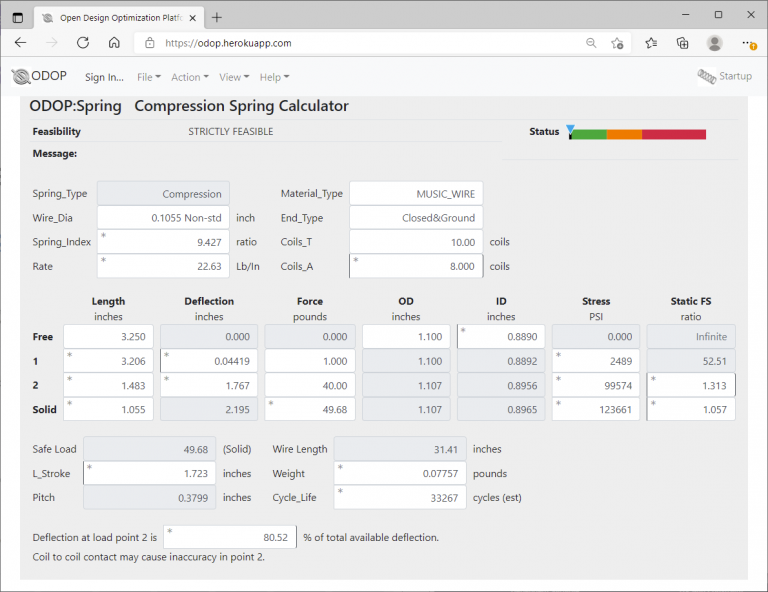The image size is (768, 592).
Task: Click the Startup spring icon
Action: pos(706,76)
